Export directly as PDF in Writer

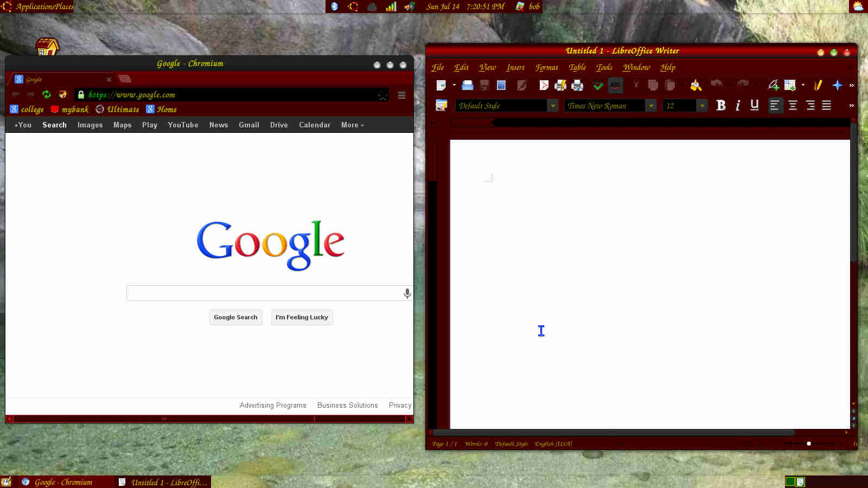click(x=544, y=85)
